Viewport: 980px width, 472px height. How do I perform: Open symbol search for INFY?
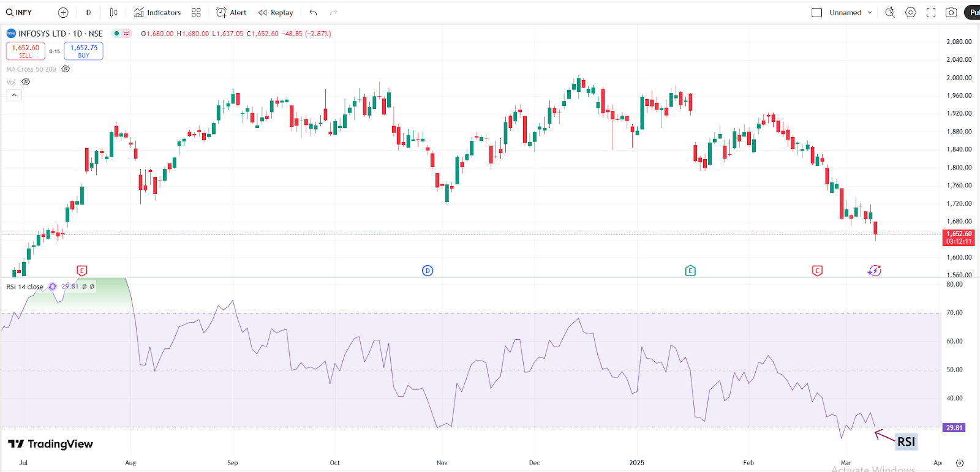click(19, 12)
